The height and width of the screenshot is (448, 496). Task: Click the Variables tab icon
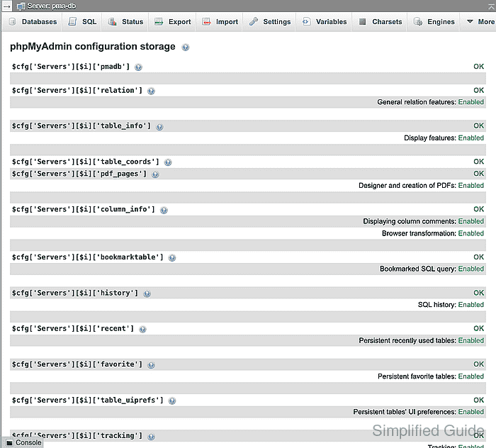coord(306,21)
